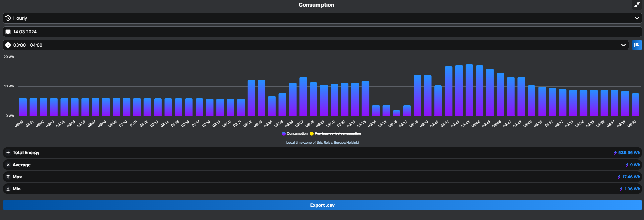Click the clock icon beside time range
644x220 pixels.
pyautogui.click(x=8, y=45)
